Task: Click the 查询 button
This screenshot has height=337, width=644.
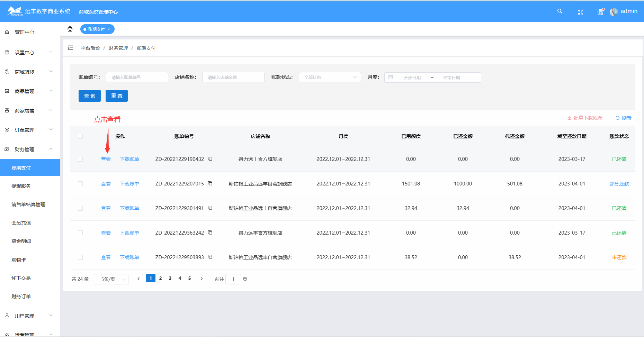Action: [90, 96]
